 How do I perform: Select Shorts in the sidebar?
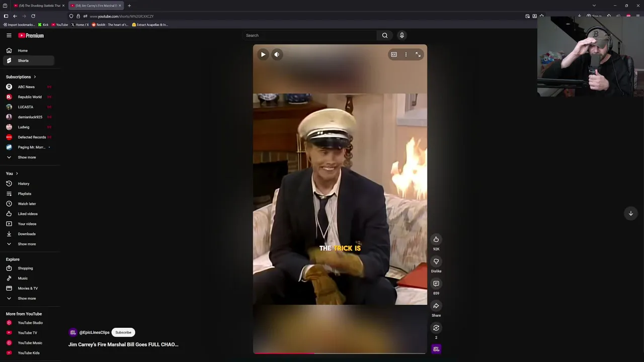click(29, 60)
